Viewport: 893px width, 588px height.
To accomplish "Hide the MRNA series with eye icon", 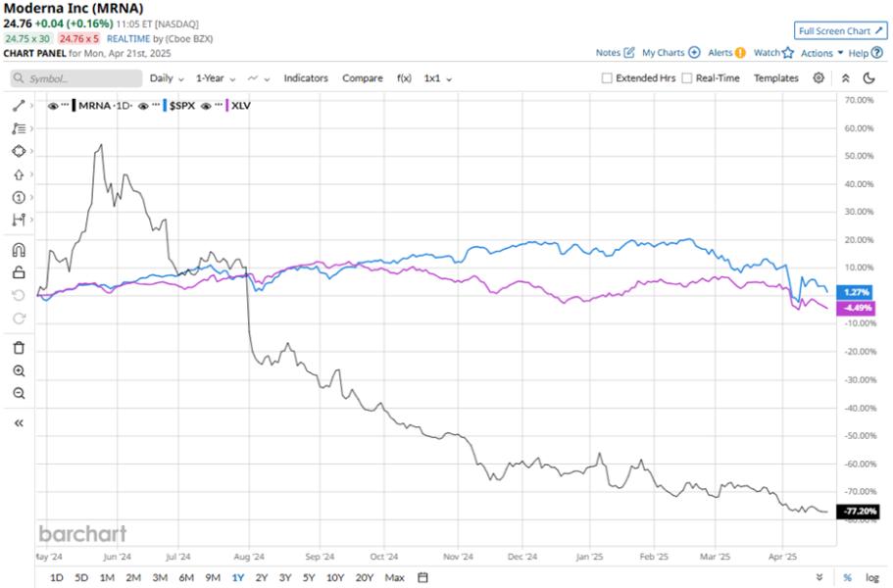I will tap(53, 106).
